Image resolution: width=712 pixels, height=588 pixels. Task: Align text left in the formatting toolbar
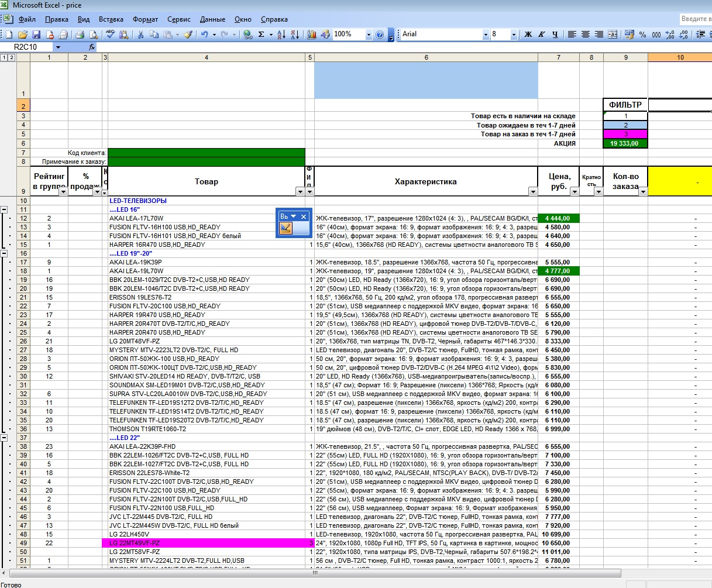[x=572, y=35]
